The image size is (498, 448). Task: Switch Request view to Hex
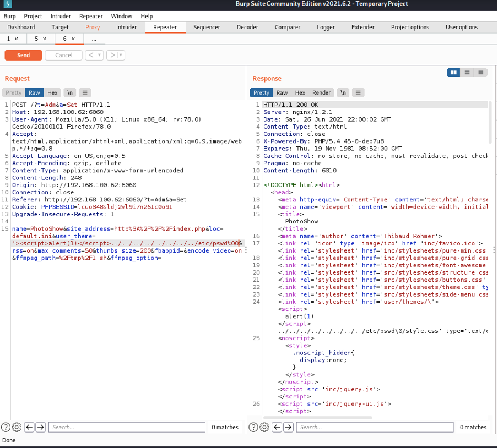tap(52, 92)
